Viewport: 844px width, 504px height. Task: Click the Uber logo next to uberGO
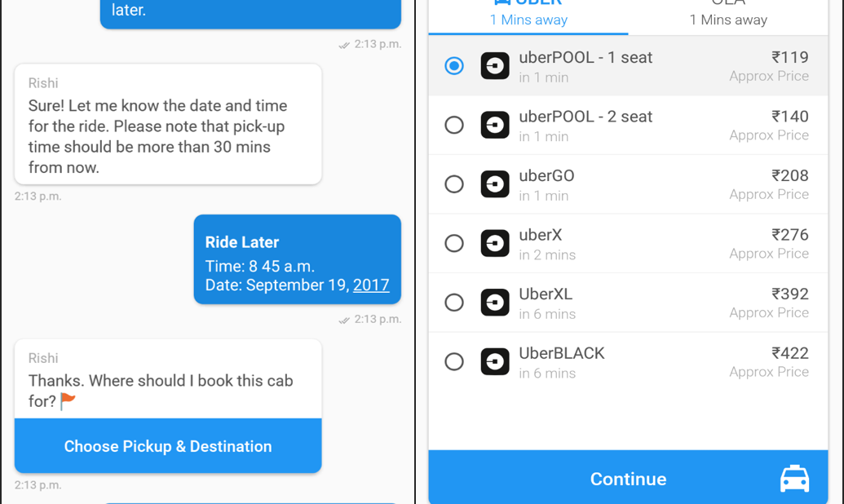coord(495,184)
